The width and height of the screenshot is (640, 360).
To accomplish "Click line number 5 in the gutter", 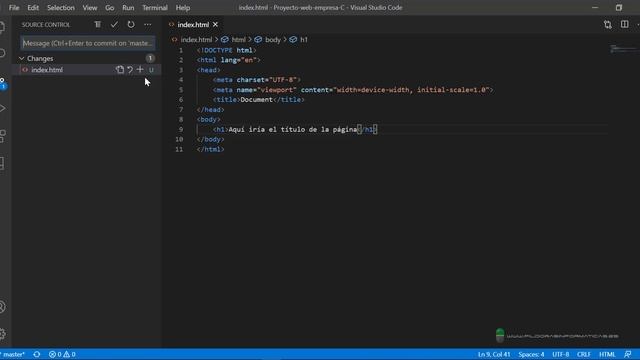I will [181, 90].
